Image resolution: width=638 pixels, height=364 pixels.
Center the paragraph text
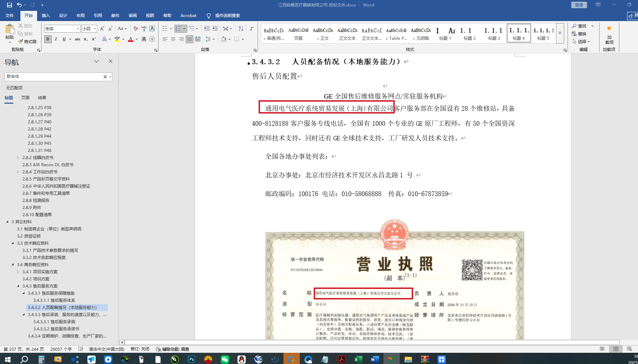(x=173, y=39)
